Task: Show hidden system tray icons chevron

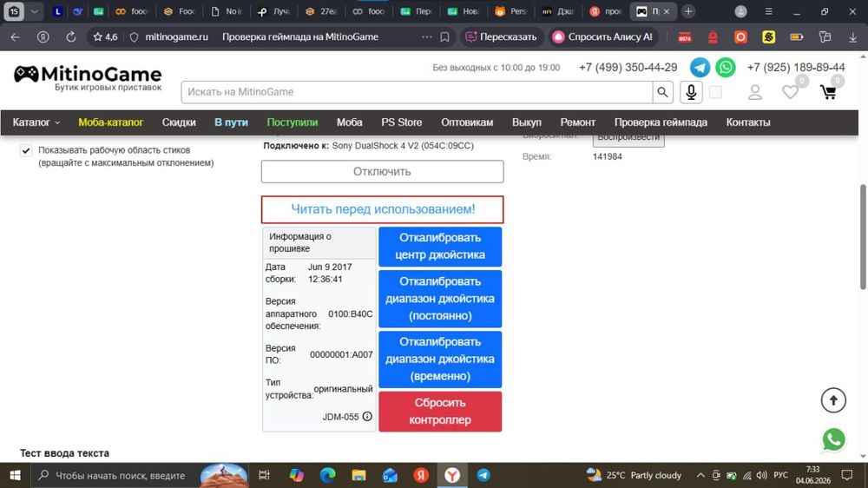Action: pyautogui.click(x=700, y=475)
